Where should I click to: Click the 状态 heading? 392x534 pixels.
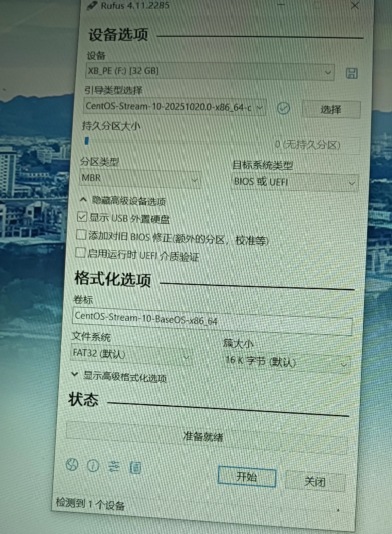pos(83,399)
